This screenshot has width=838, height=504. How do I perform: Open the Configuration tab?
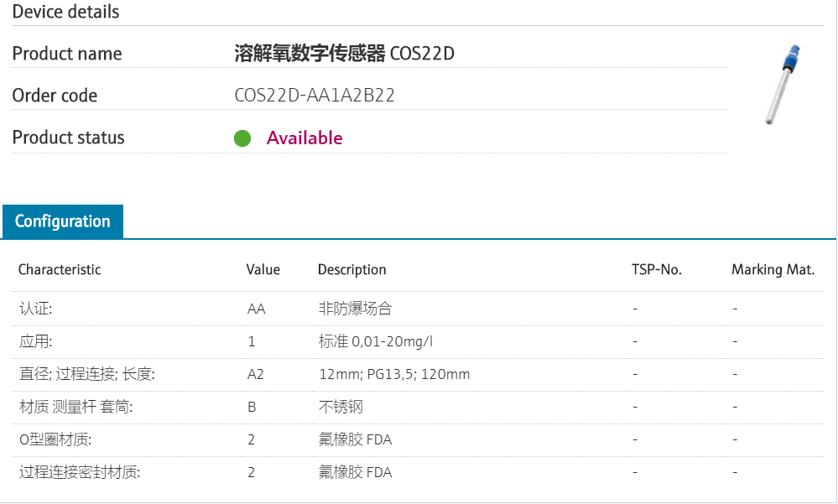tap(63, 221)
